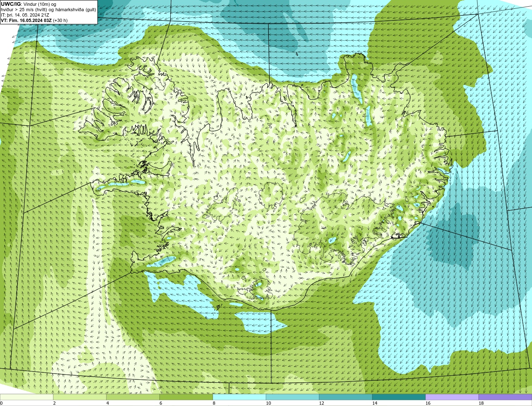The height and width of the screenshot is (406, 532).
Task: Select the 14–16 m/s dark teal legend color
Action: (399, 397)
